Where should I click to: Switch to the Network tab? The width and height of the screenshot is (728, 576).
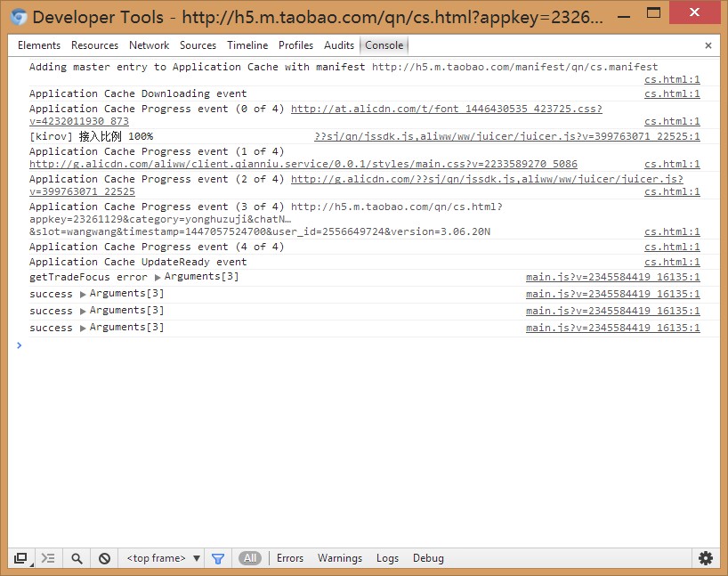[149, 45]
